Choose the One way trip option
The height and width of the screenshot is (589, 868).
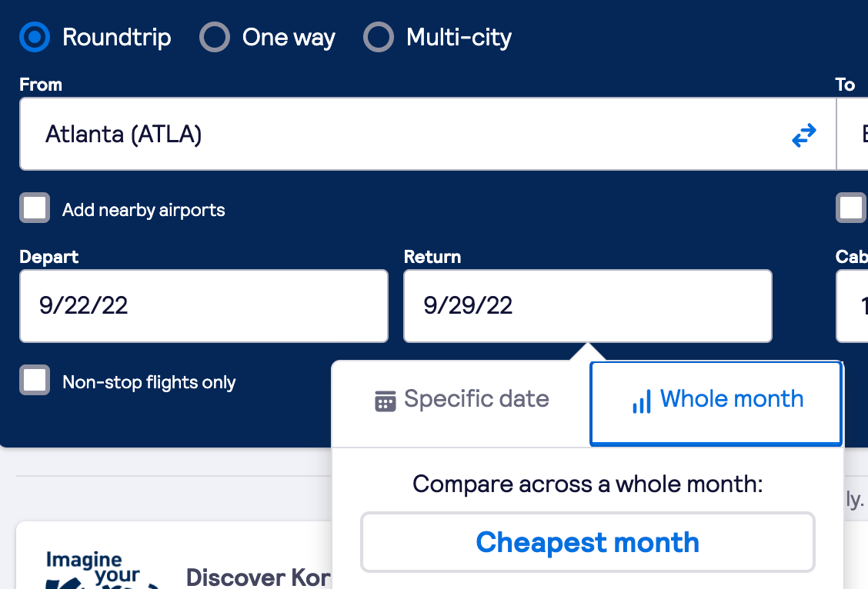coord(215,37)
